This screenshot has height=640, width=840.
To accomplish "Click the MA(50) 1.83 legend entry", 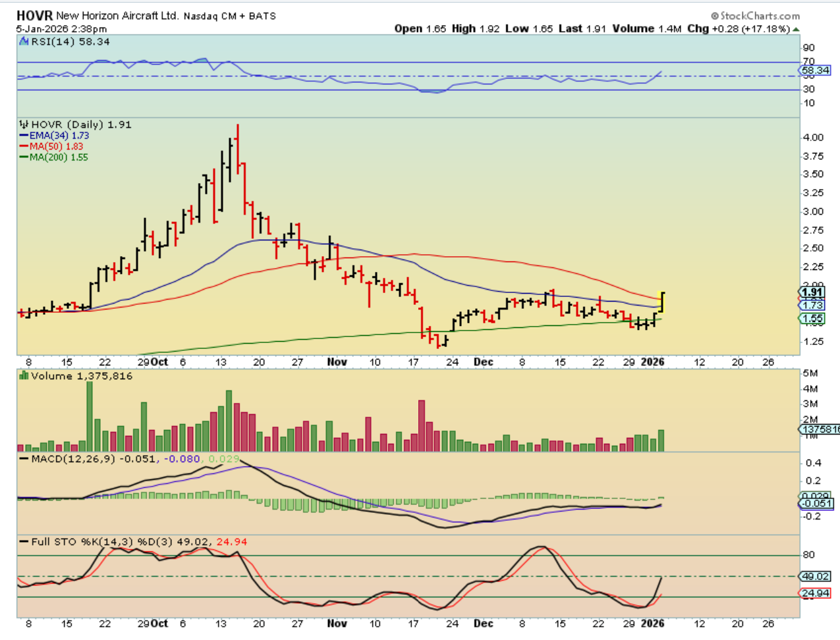I will point(57,146).
